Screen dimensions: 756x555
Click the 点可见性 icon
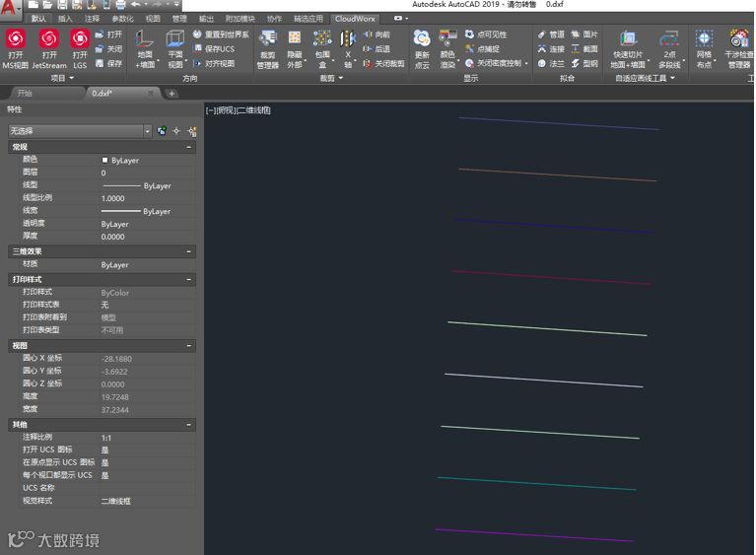tap(469, 35)
